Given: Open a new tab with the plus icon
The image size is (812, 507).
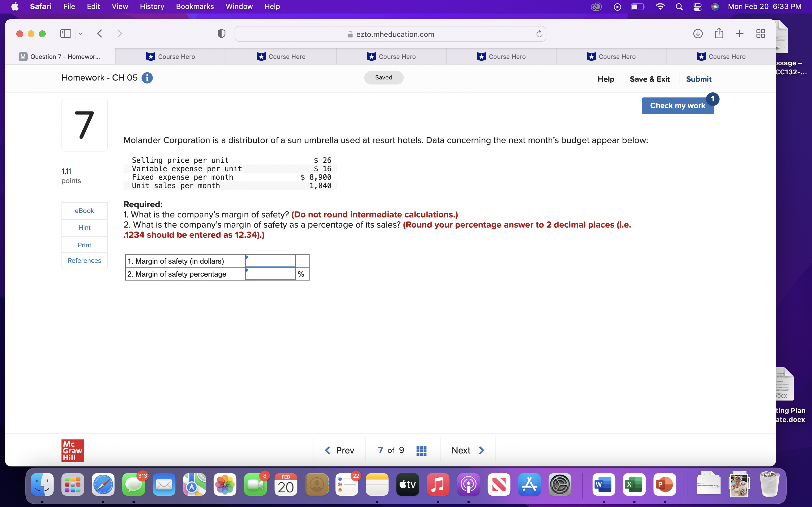Looking at the screenshot, I should pyautogui.click(x=740, y=34).
